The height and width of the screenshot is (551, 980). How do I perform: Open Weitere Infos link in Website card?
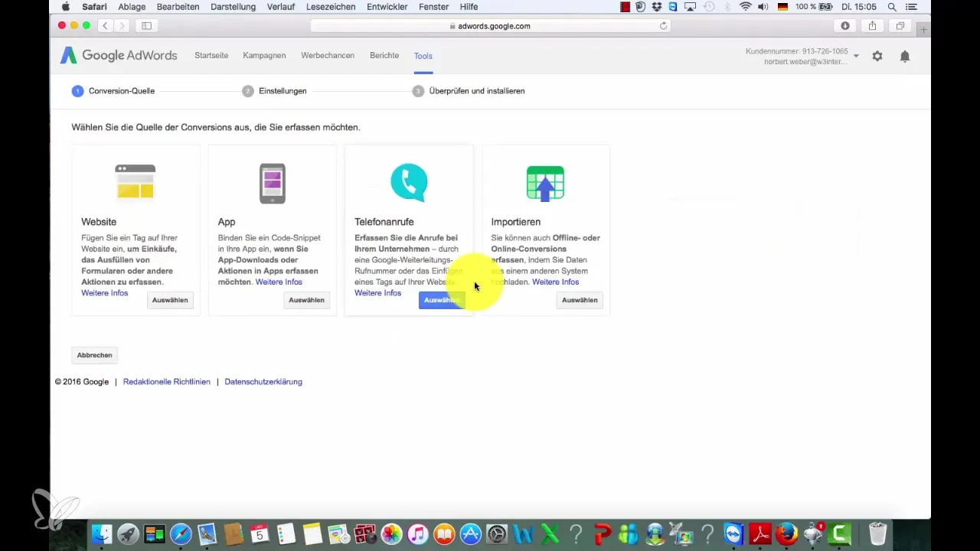[105, 293]
